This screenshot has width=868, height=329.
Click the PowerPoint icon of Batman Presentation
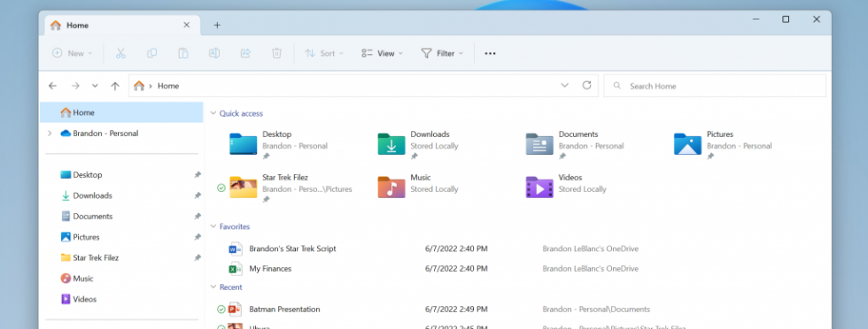click(236, 309)
